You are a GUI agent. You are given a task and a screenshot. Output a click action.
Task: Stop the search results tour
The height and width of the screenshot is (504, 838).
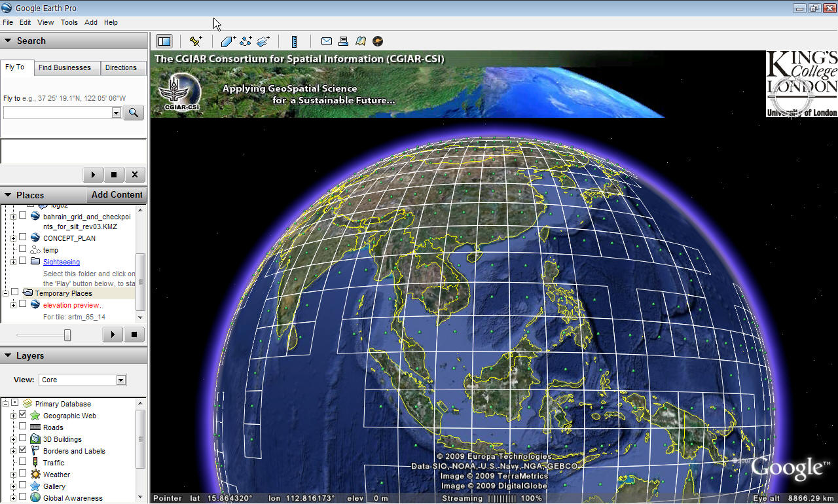(114, 175)
